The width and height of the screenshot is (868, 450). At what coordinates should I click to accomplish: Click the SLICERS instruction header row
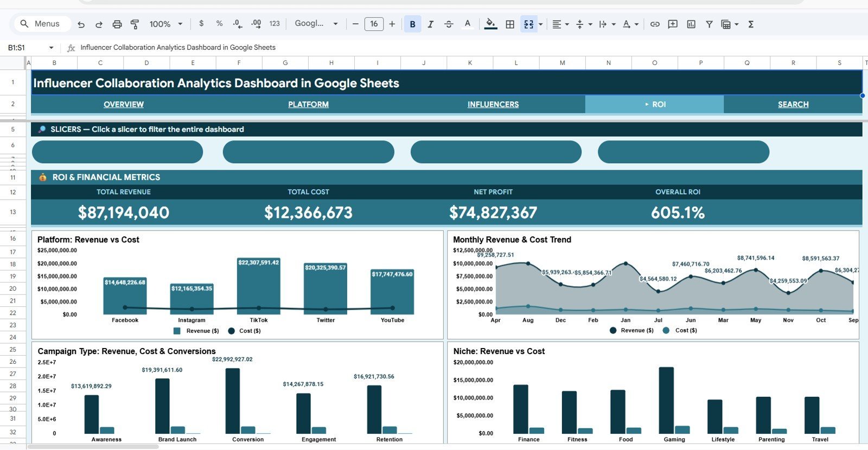pos(446,129)
